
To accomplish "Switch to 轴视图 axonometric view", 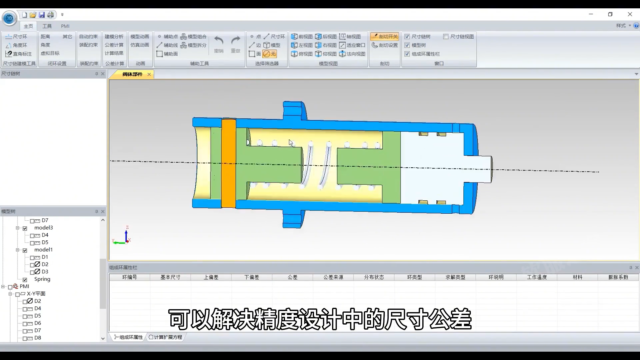I will pyautogui.click(x=350, y=36).
